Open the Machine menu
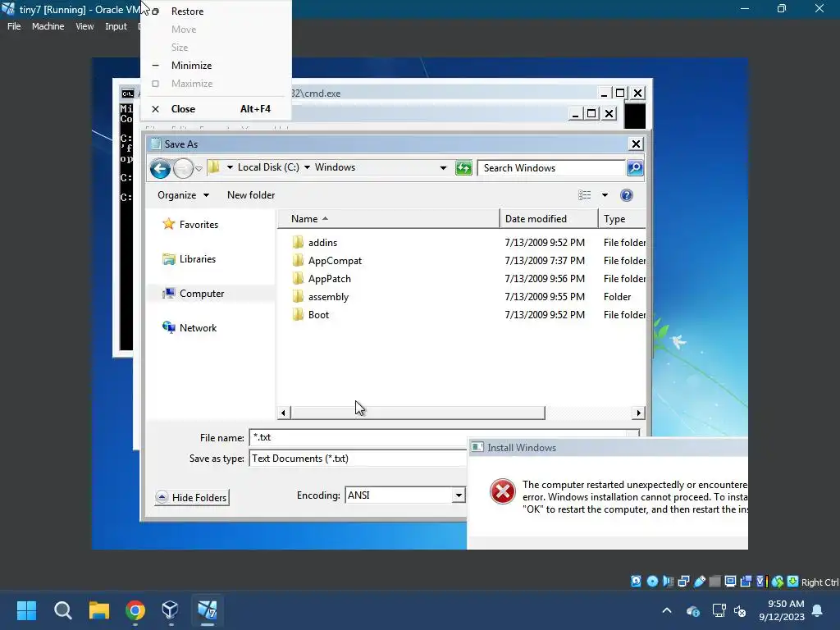 [48, 26]
